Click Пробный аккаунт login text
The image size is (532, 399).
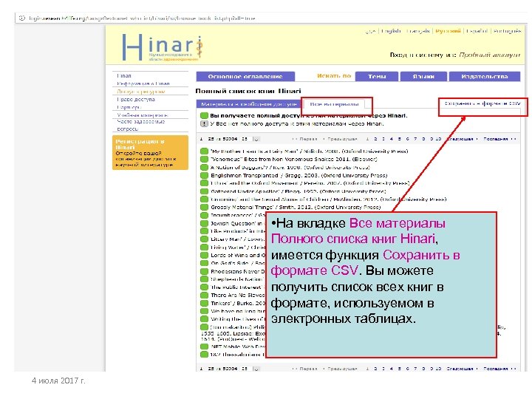point(489,55)
